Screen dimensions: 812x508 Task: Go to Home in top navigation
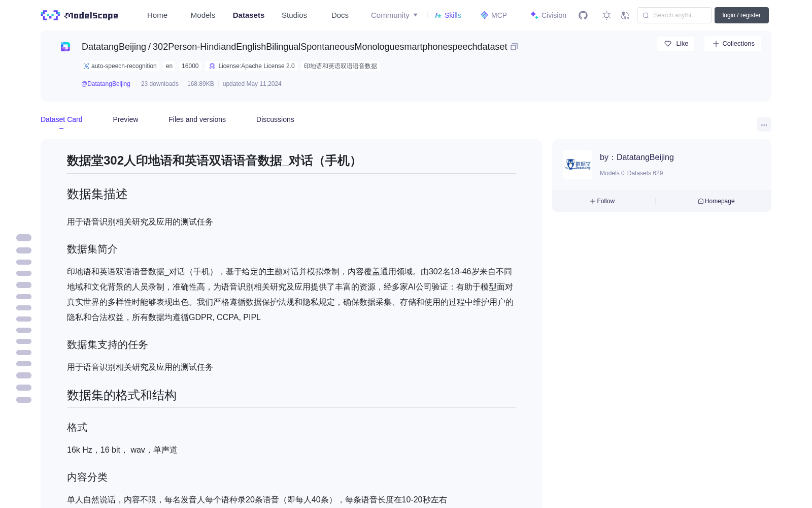(157, 15)
